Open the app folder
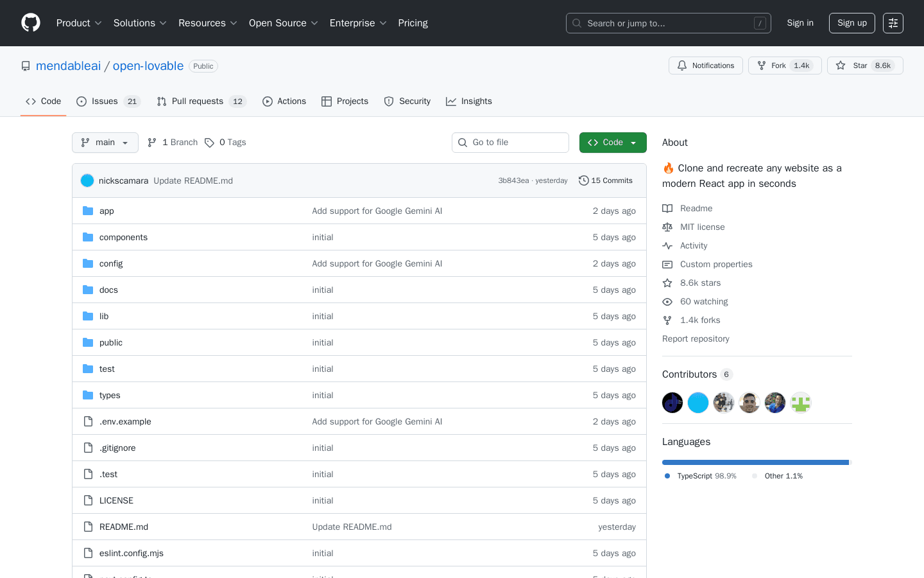Viewport: 924px width, 578px height. coord(107,211)
